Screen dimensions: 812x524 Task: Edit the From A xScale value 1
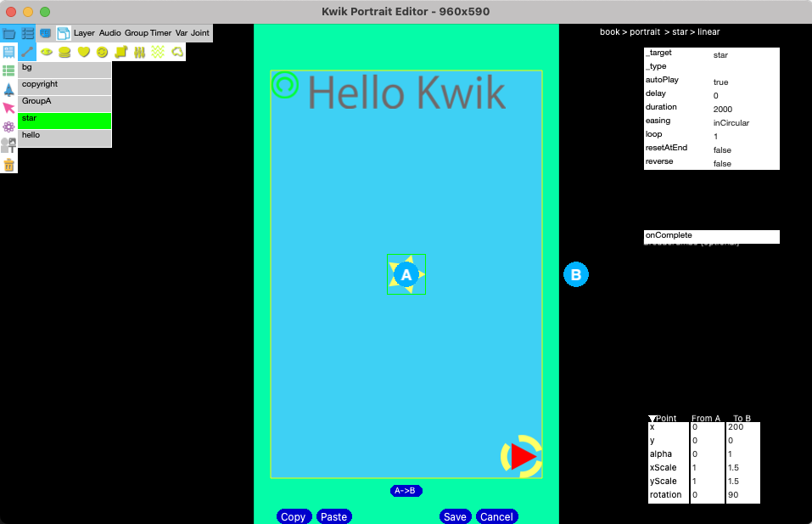(x=707, y=467)
